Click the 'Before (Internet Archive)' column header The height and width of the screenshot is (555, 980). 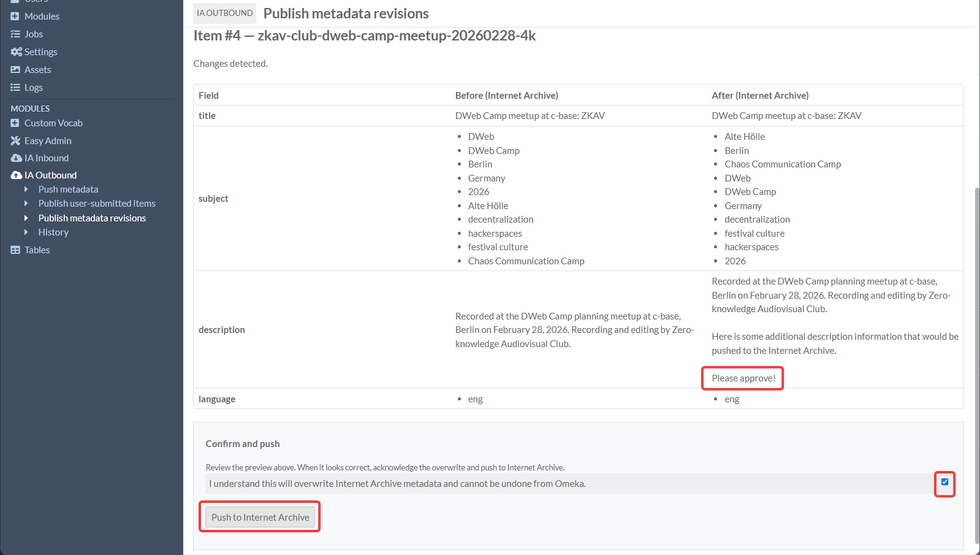506,96
